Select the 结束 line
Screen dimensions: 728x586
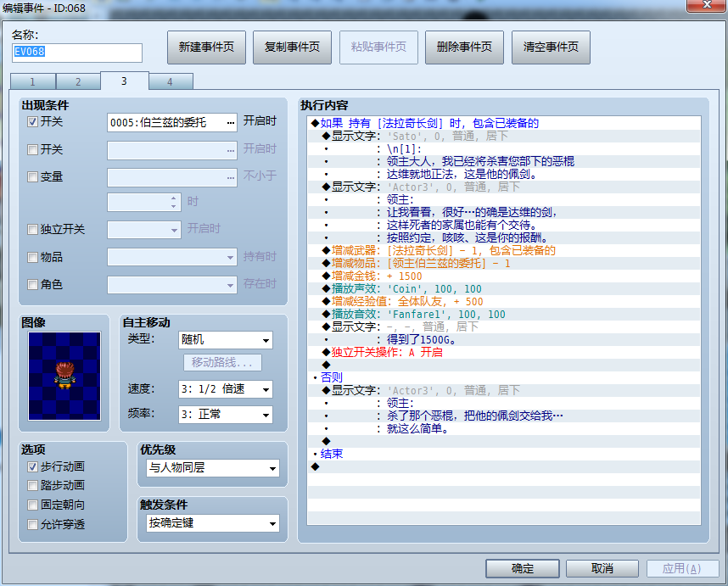click(504, 455)
